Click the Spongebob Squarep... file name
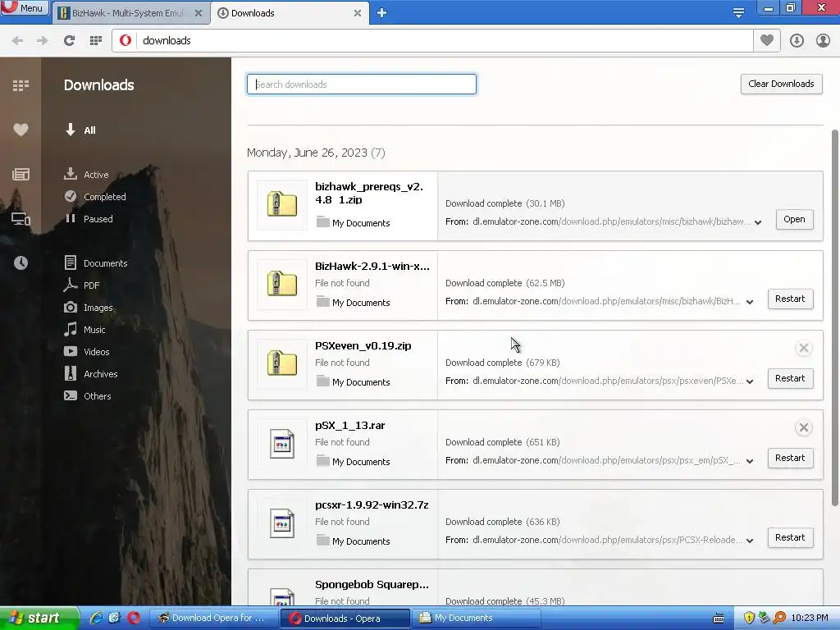Image resolution: width=840 pixels, height=630 pixels. (372, 584)
